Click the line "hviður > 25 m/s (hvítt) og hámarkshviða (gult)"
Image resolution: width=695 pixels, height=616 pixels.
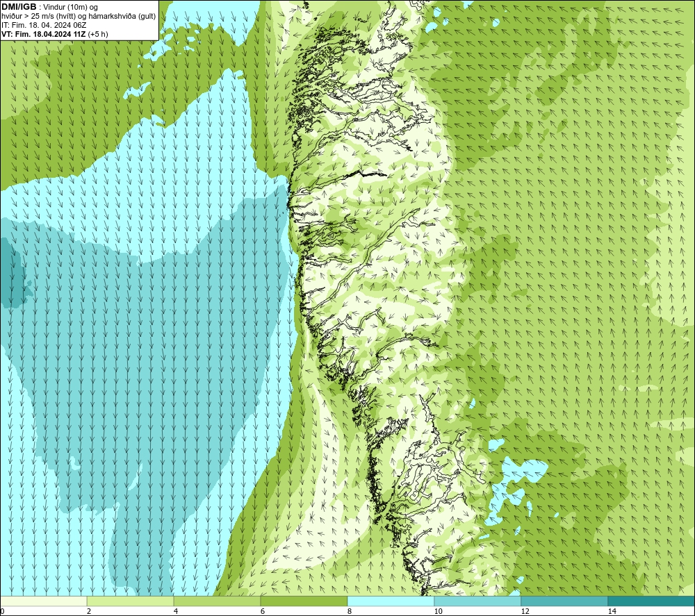point(79,17)
